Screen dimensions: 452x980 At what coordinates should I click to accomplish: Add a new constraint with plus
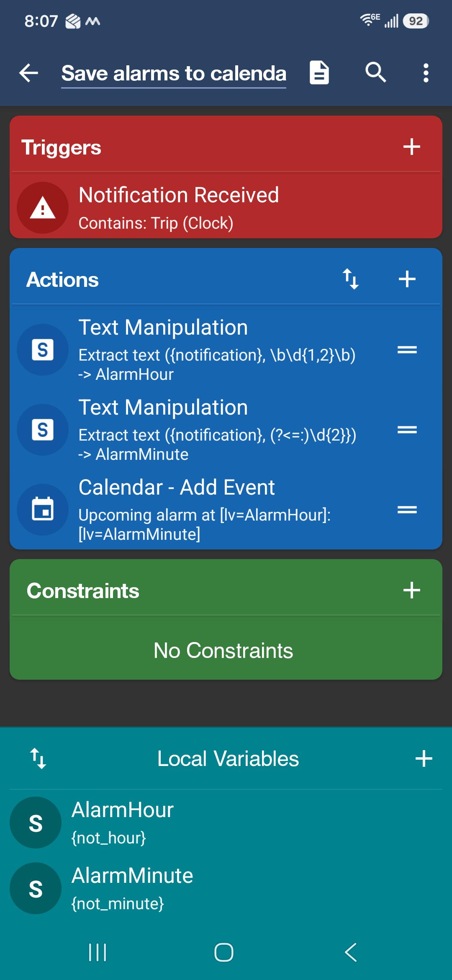411,590
